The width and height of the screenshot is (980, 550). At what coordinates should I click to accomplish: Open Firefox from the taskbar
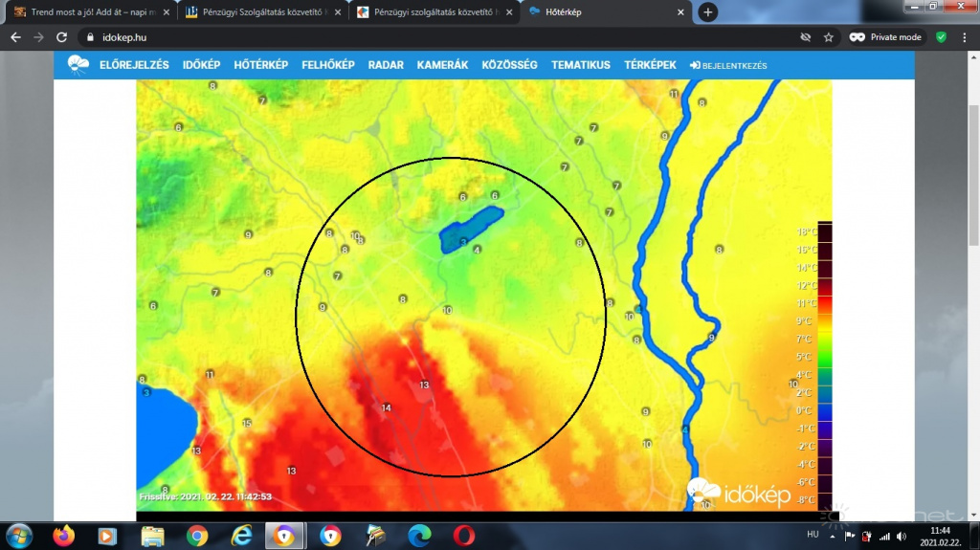[64, 536]
